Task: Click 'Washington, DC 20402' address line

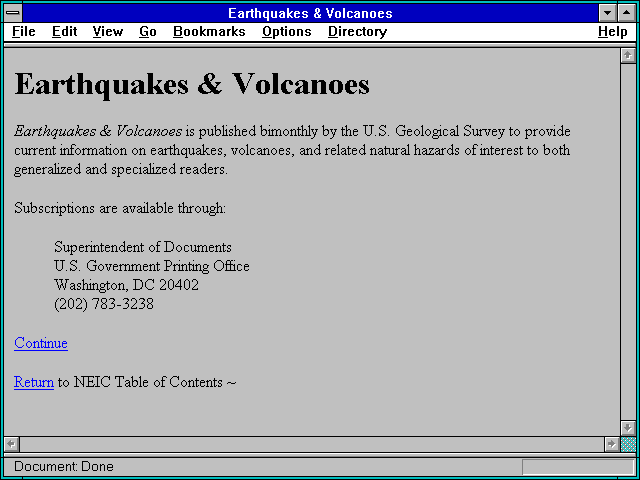Action: 127,285
